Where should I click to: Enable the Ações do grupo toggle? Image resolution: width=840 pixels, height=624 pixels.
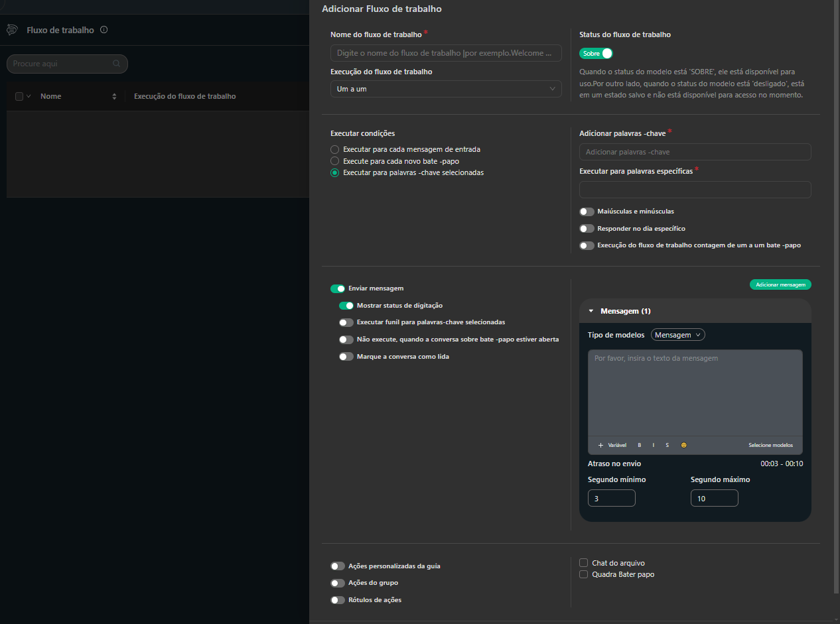point(338,583)
